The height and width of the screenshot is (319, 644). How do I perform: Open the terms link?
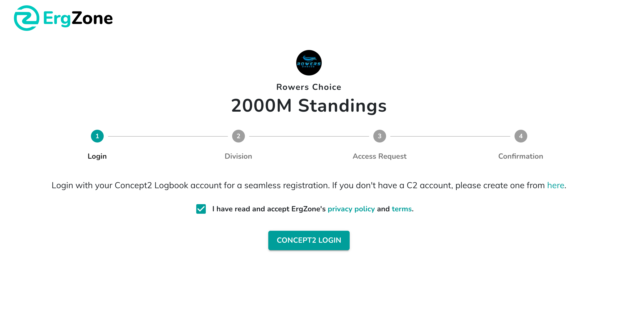(402, 209)
